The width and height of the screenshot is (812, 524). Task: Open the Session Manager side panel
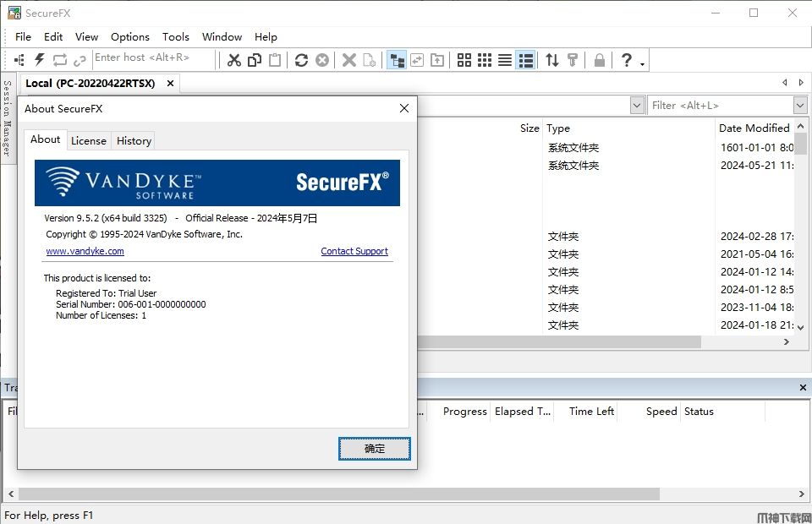click(7, 118)
